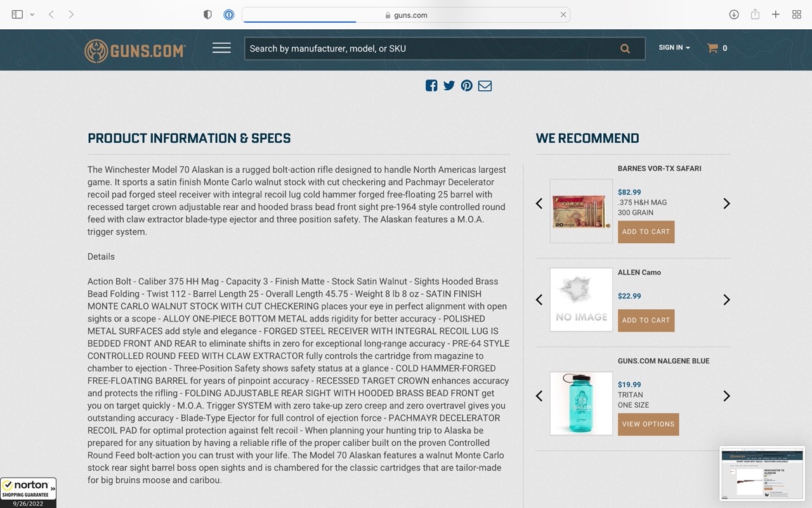Image resolution: width=812 pixels, height=508 pixels.
Task: View options for Guns.com Nalgene Blue
Action: pos(648,424)
